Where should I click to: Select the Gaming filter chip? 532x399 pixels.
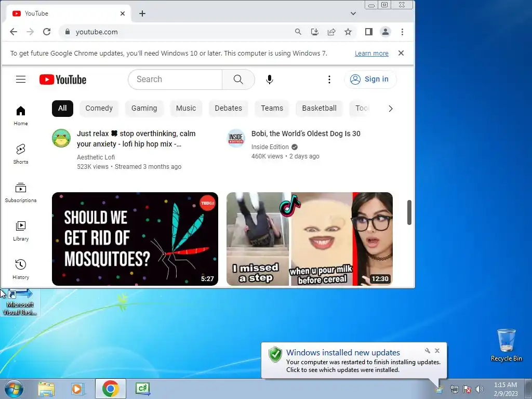click(144, 108)
